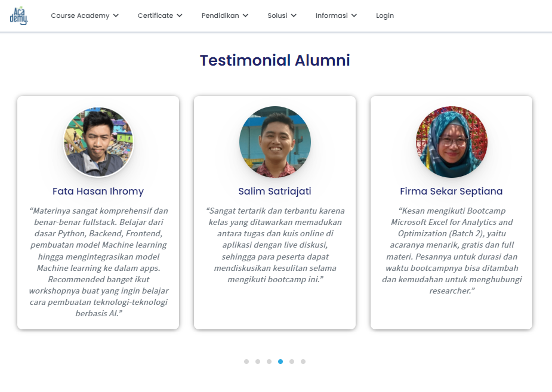552x392 pixels.
Task: Click Fata Hasan Ihromy's profile photo
Action: [98, 142]
